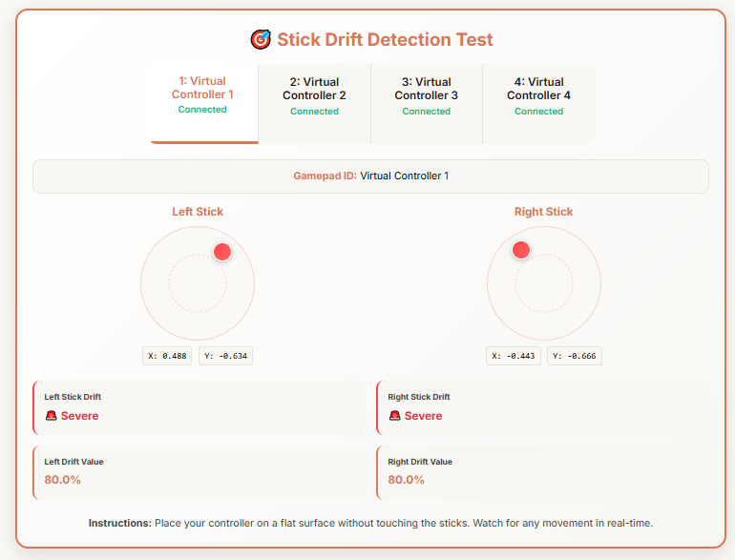Click the Right Stick Y value box
The height and width of the screenshot is (560, 735).
[x=574, y=356]
